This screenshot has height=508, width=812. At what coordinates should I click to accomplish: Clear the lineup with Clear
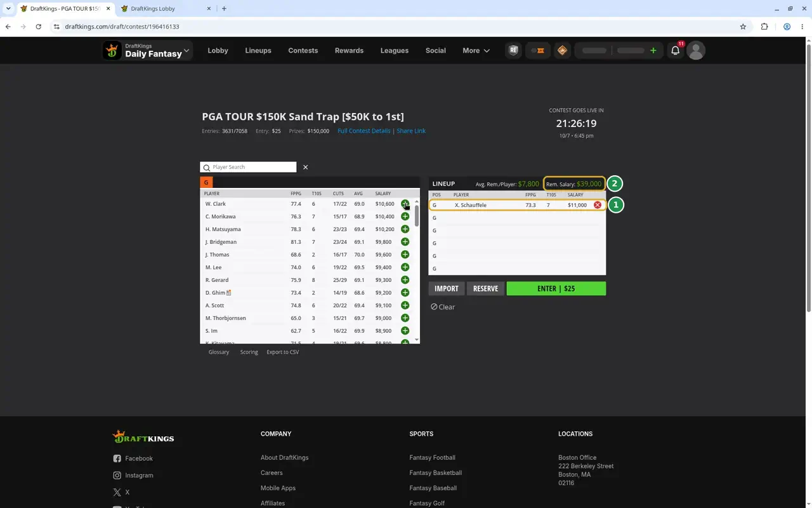(x=443, y=307)
